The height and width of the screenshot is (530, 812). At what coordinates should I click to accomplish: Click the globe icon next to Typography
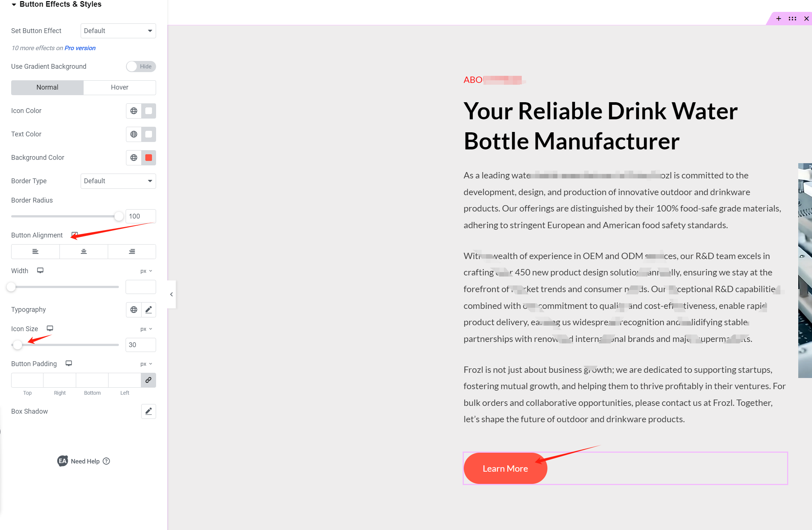(x=133, y=309)
